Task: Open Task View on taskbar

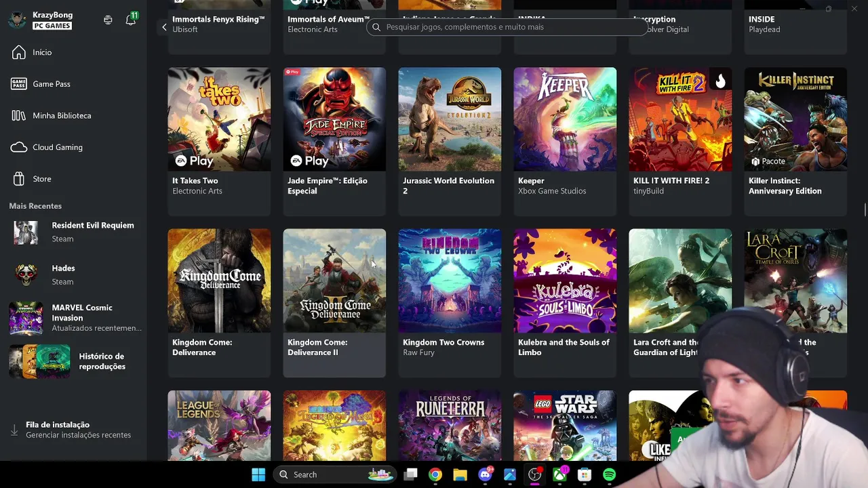Action: [411, 474]
